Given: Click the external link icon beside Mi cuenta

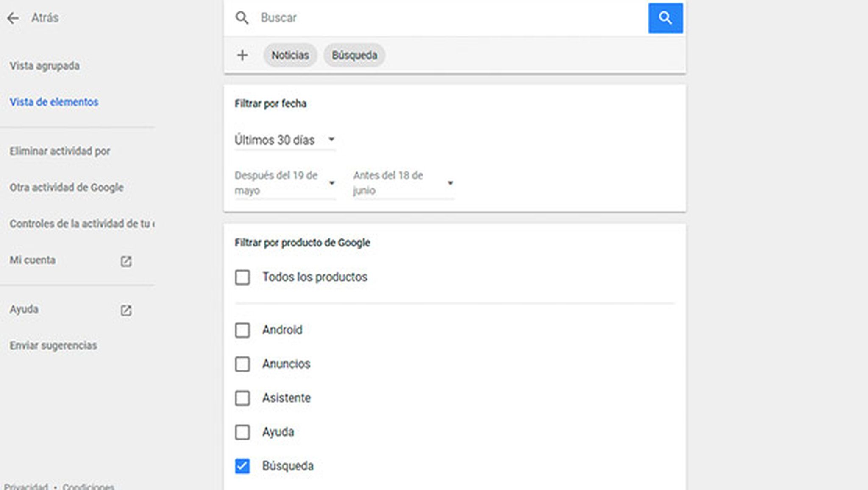Looking at the screenshot, I should click(125, 262).
